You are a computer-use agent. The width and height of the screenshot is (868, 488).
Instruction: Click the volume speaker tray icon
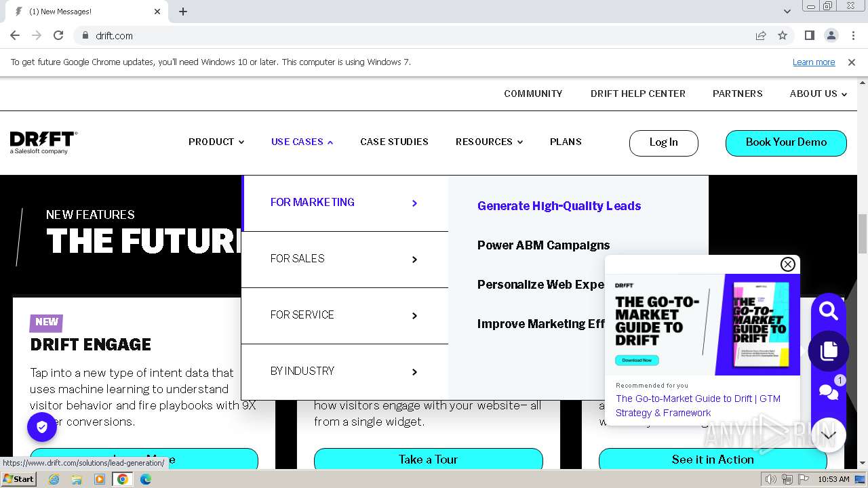pyautogui.click(x=771, y=479)
